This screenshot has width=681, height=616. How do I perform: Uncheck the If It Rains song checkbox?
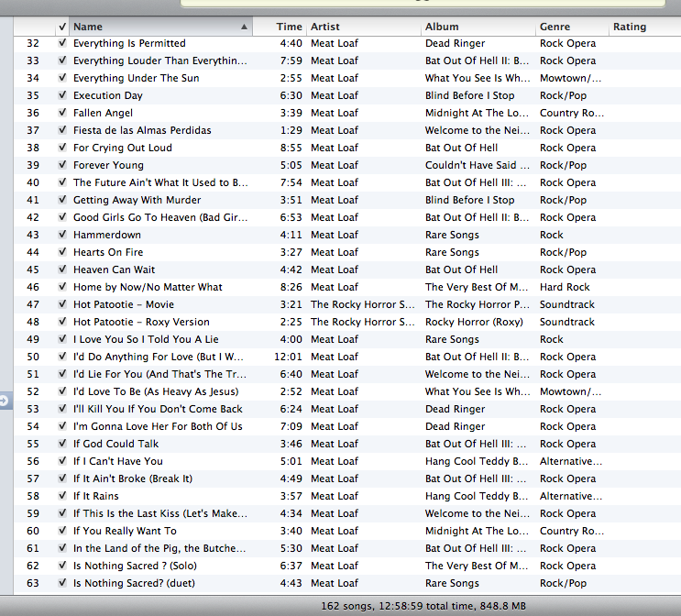tap(61, 496)
